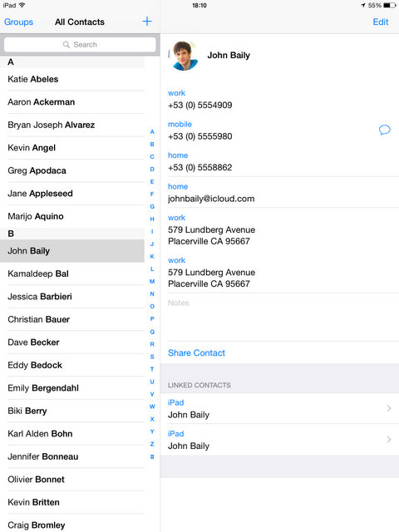Tap the battery icon in status bar
This screenshot has height=532, width=399.
389,6
